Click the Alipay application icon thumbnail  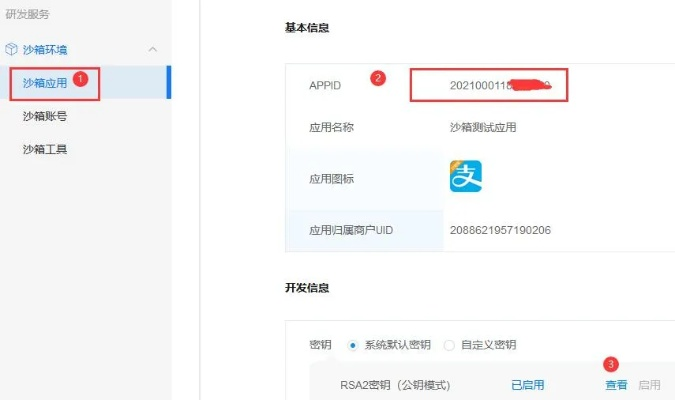466,176
